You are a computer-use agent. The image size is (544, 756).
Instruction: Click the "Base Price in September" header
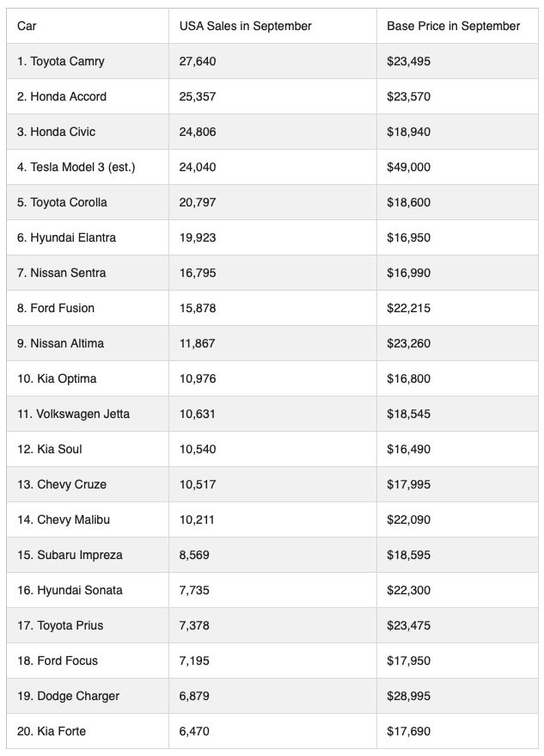(453, 26)
